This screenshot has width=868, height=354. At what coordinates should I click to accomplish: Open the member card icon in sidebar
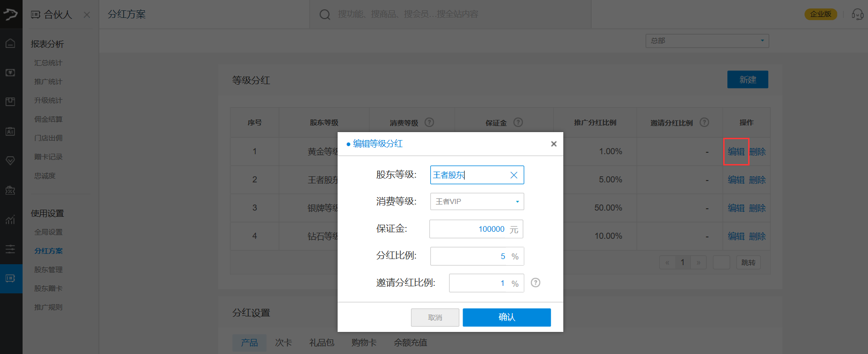point(10,132)
